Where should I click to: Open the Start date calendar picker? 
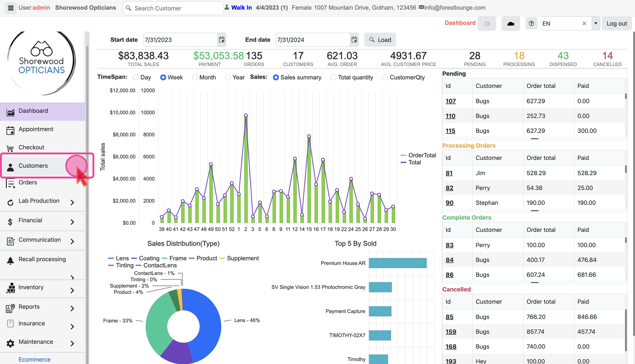tap(222, 40)
